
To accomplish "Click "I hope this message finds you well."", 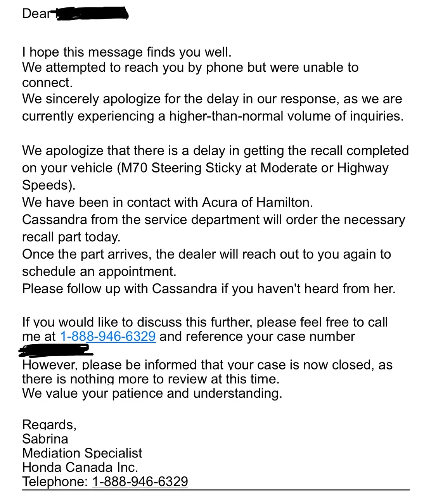I will click(x=126, y=52).
